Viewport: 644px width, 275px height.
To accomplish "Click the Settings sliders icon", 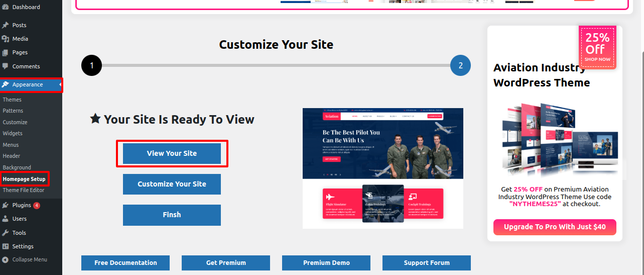I will point(6,246).
